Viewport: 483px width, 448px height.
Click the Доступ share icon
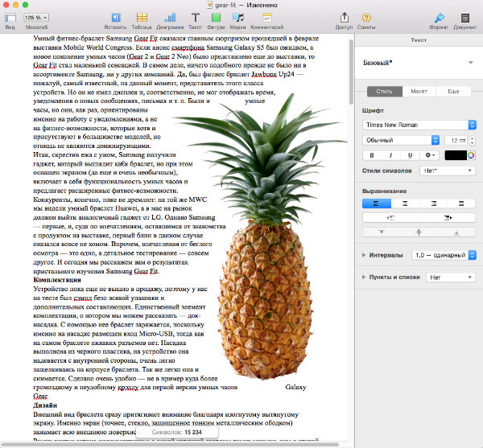click(x=344, y=17)
